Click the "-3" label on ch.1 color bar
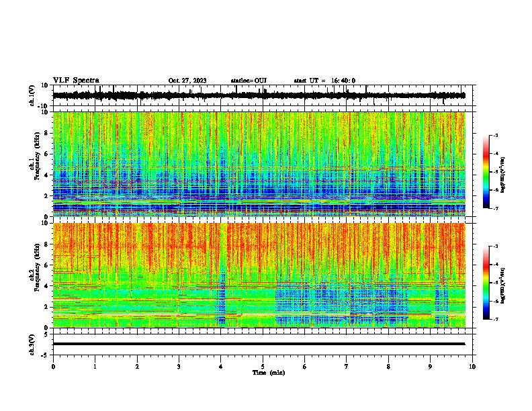This screenshot has height=411, width=532. pos(495,136)
